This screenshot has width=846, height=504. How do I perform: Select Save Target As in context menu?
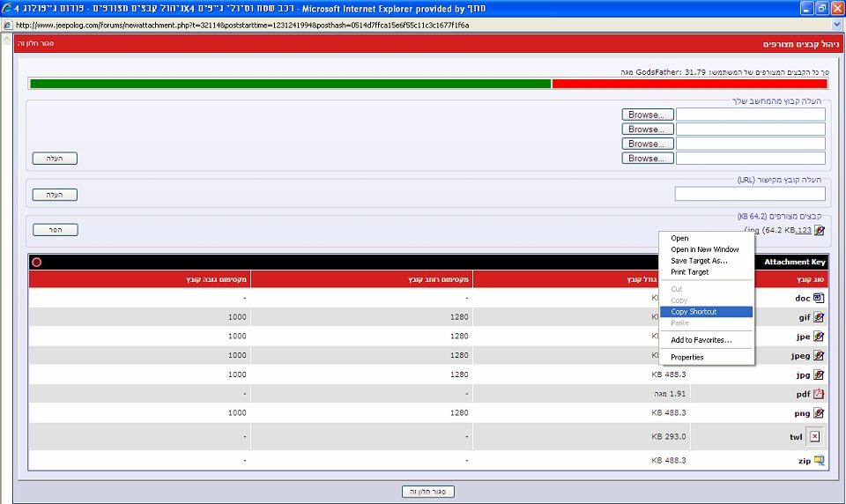click(698, 261)
